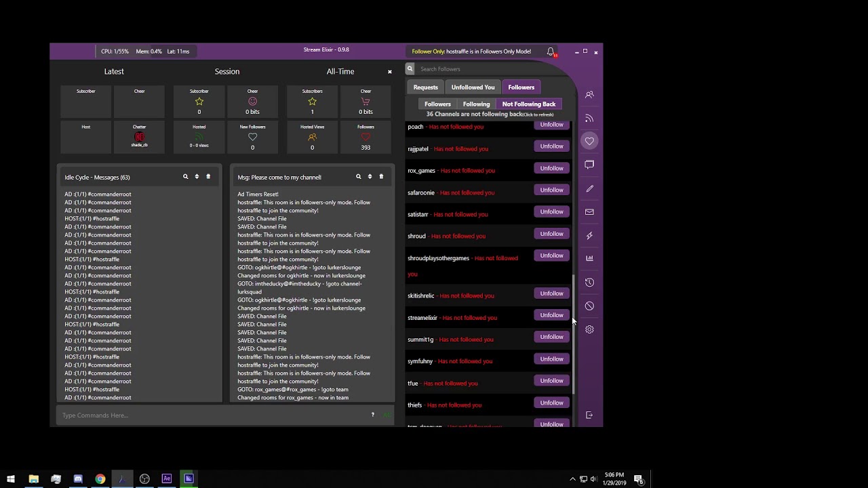Select the Not Following Back sub-tab
868x488 pixels.
coord(529,104)
